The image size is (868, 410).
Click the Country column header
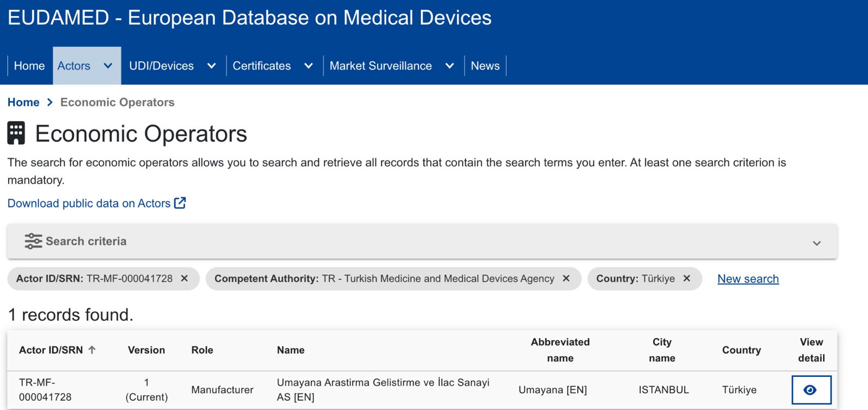click(x=742, y=350)
